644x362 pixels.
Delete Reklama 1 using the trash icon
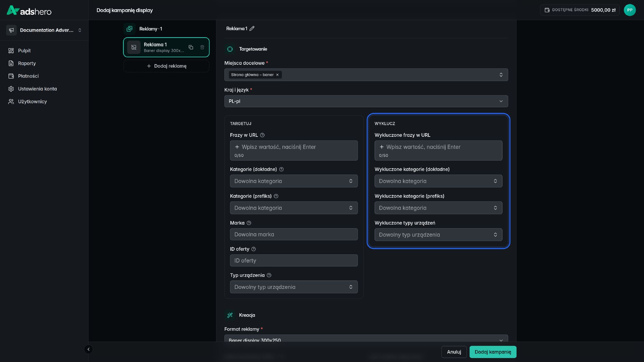coord(202,47)
